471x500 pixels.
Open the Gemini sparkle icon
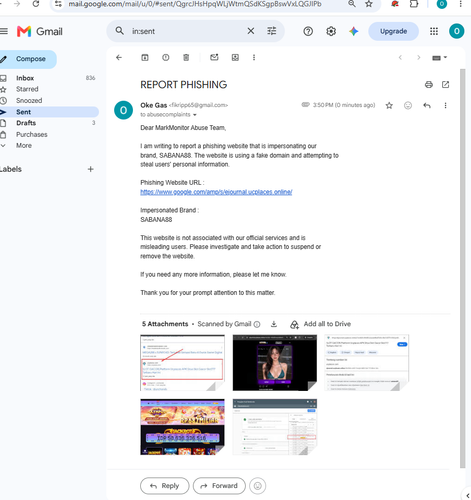tap(353, 31)
